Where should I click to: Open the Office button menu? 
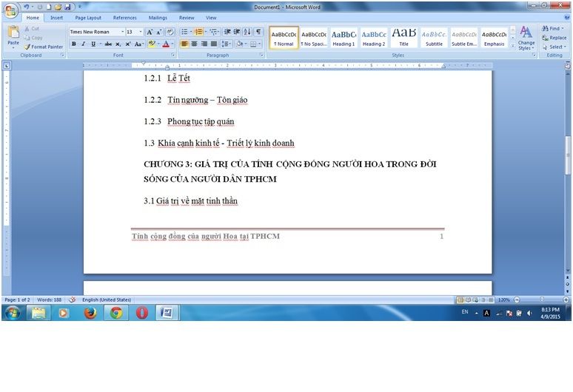[10, 10]
